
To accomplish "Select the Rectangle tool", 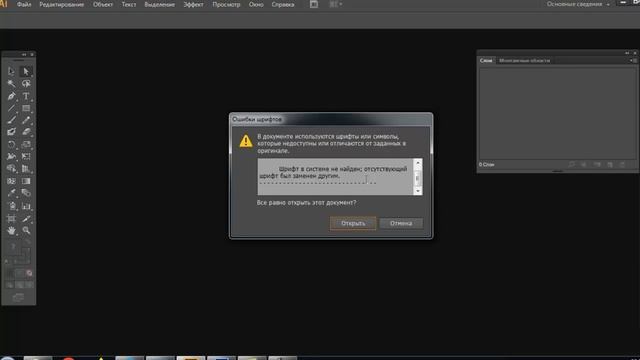I will click(26, 109).
